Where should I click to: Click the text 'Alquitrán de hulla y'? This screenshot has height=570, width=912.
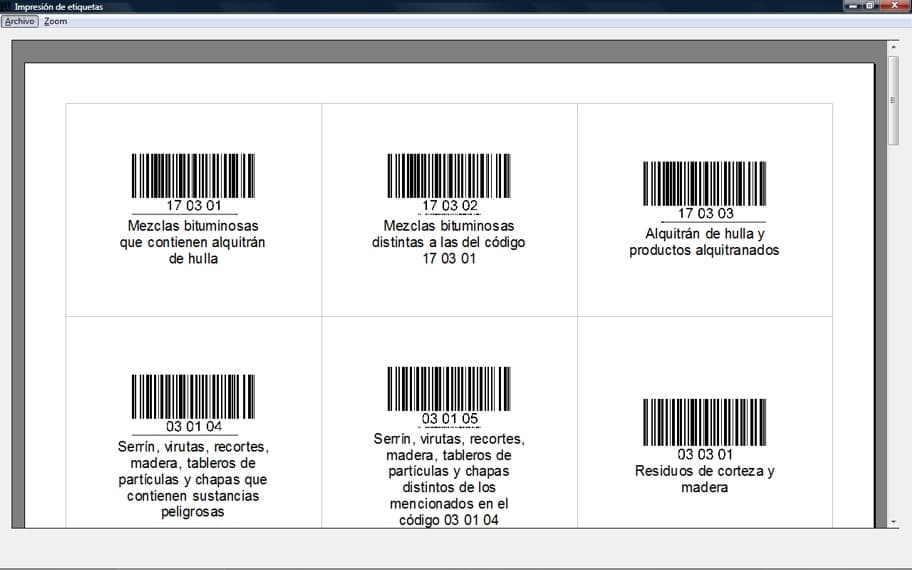tap(705, 234)
